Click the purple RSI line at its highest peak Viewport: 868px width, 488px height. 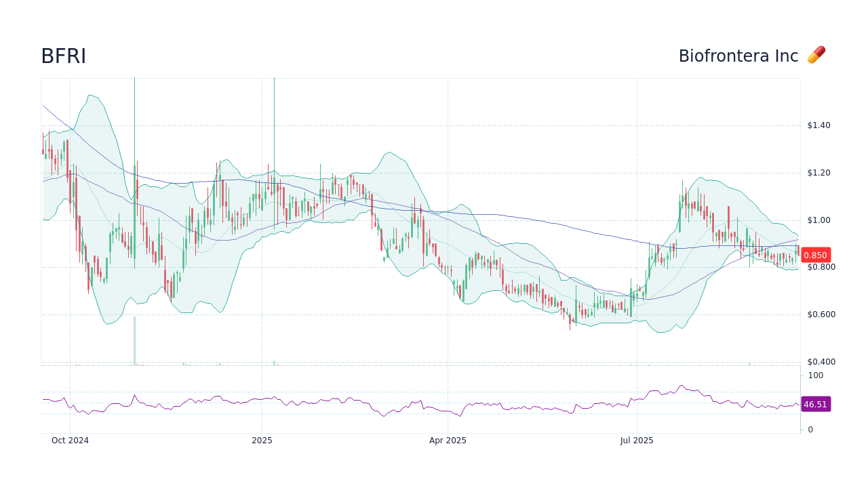[682, 384]
